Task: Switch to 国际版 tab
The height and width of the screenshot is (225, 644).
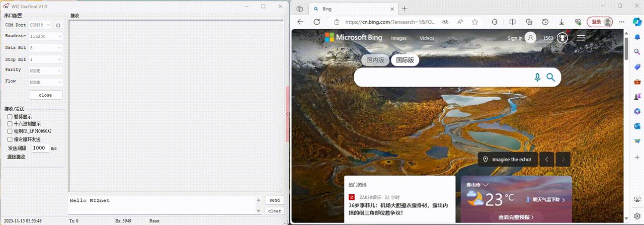Action: tap(405, 60)
